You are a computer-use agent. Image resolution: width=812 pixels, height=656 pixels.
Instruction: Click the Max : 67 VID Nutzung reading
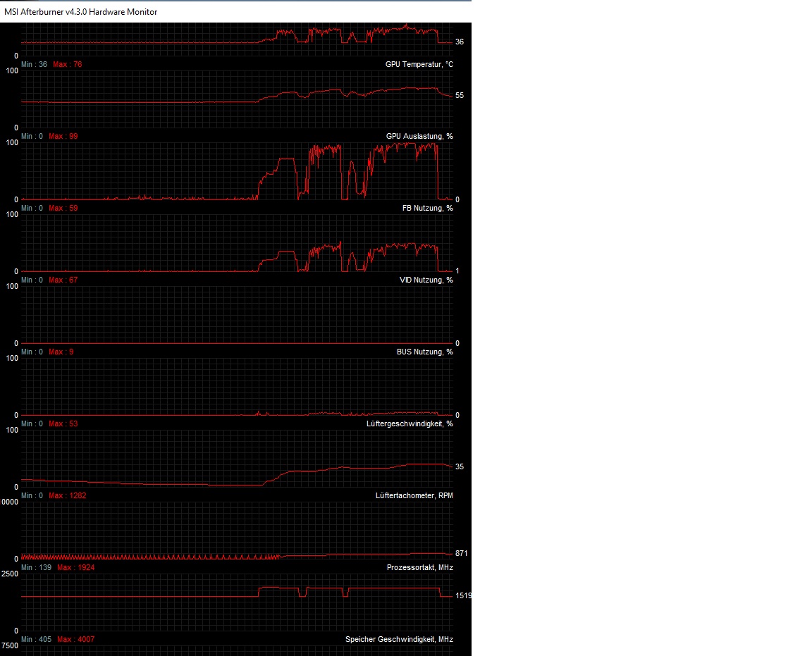pyautogui.click(x=63, y=280)
